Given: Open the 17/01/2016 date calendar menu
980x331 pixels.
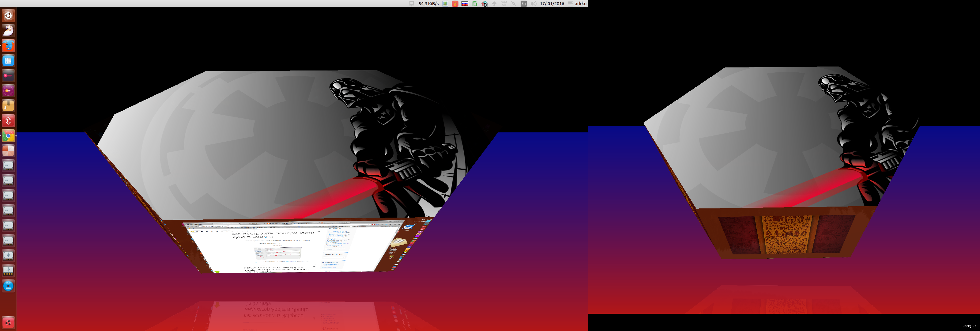Looking at the screenshot, I should 552,3.
